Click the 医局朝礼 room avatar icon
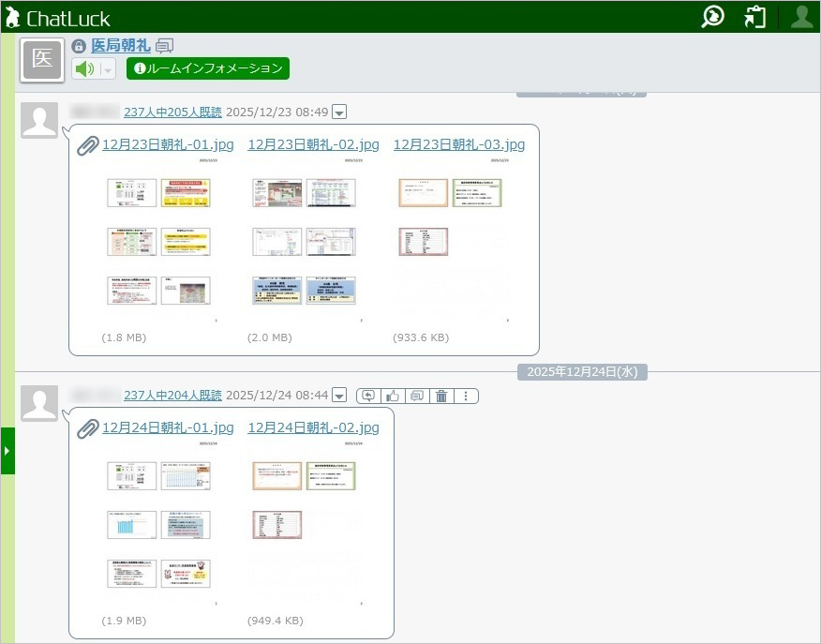Image resolution: width=821 pixels, height=644 pixels. [42, 60]
